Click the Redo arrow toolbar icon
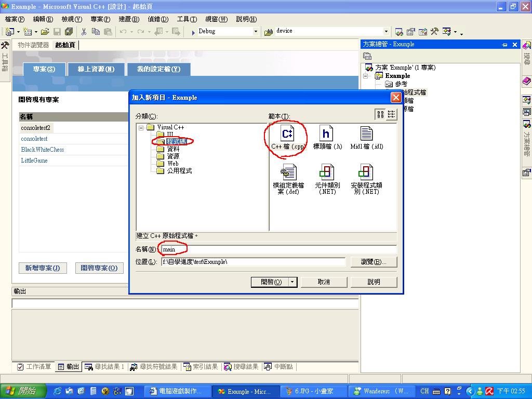Screen dimensions: 532x399 (140, 32)
